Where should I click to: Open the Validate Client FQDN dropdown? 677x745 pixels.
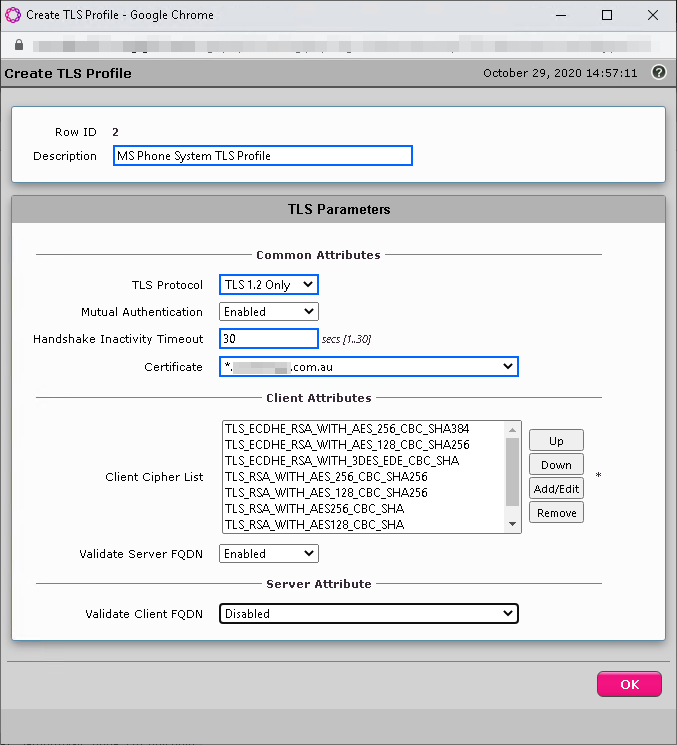click(369, 613)
